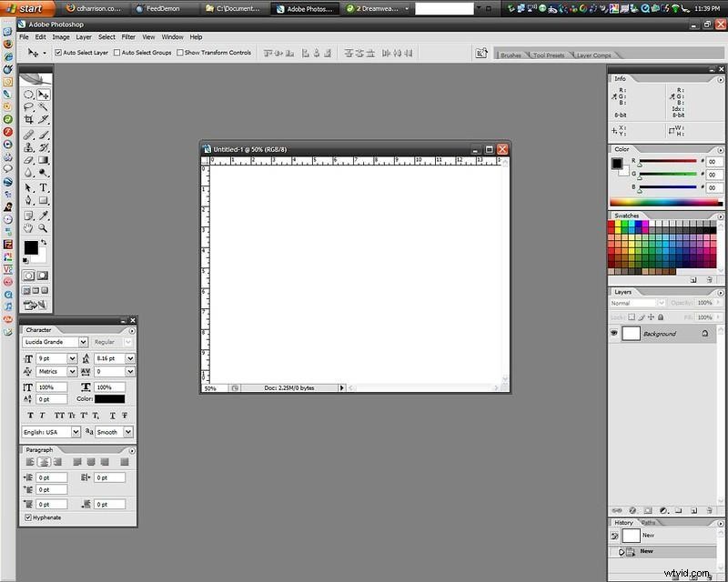
Task: Open the anti-aliasing dropdown set to Smooth
Action: tap(113, 432)
